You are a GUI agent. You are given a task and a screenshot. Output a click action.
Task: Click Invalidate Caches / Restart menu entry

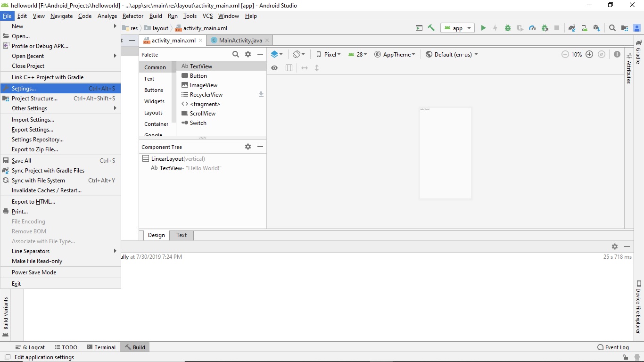click(x=46, y=190)
